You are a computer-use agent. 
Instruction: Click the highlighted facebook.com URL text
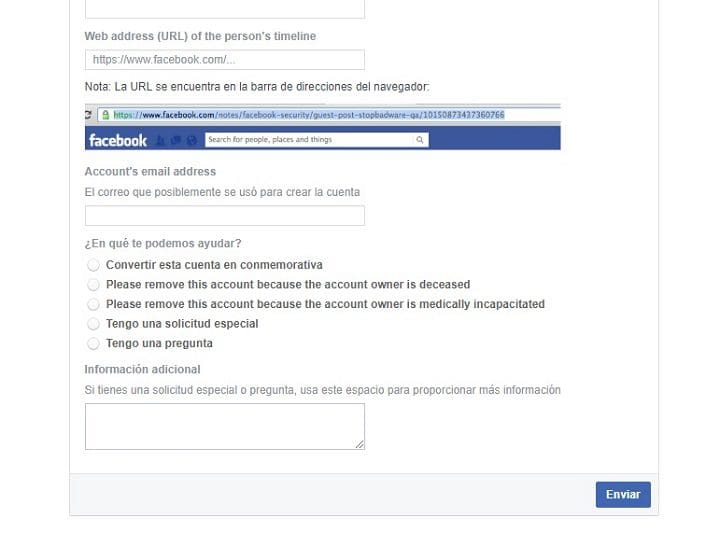pos(309,115)
